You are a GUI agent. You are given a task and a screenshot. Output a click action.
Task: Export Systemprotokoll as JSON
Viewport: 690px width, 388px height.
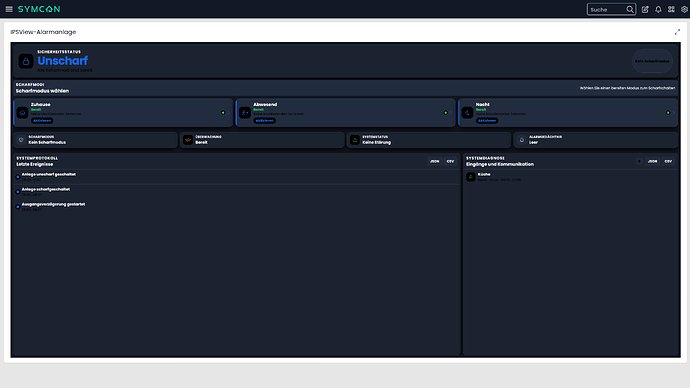[434, 161]
